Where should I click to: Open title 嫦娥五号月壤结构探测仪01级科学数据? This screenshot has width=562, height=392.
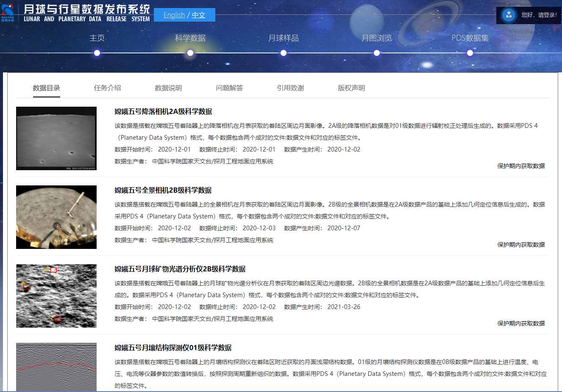(x=173, y=348)
